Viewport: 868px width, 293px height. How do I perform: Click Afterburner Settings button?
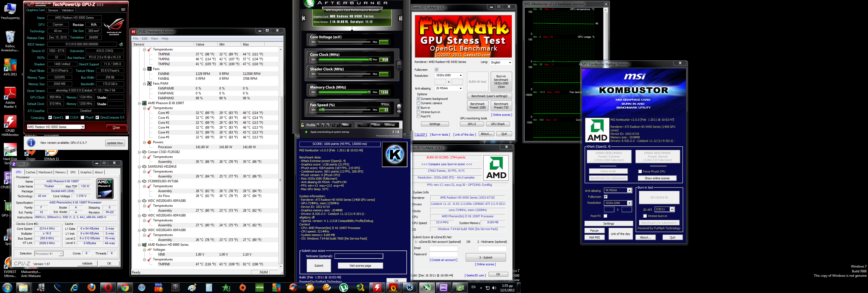(x=390, y=125)
